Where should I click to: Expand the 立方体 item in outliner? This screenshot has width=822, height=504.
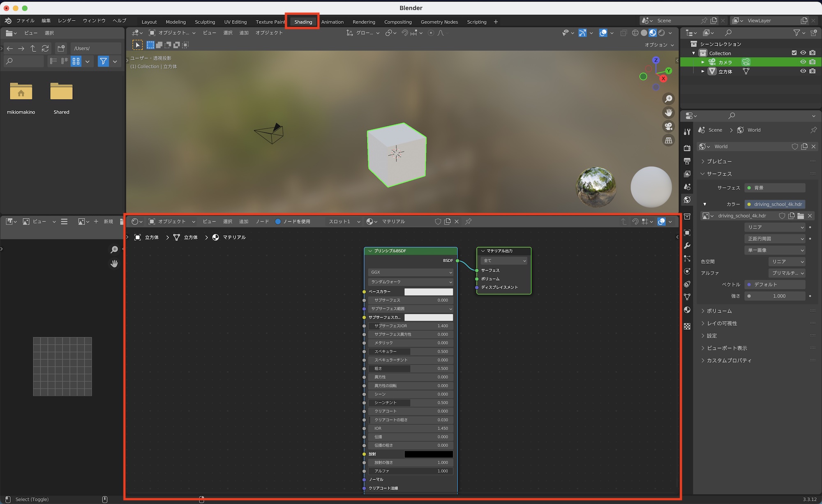(703, 71)
